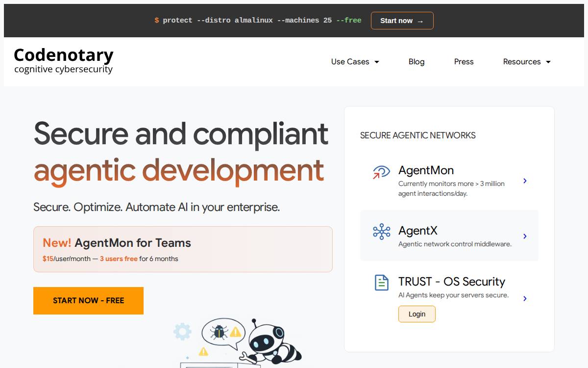The width and height of the screenshot is (588, 368).
Task: Click the SECURE AGENTIC NETWORKS heading
Action: 417,135
